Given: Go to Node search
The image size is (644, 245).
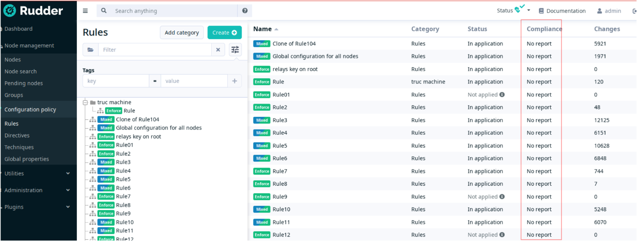Looking at the screenshot, I should coord(21,71).
